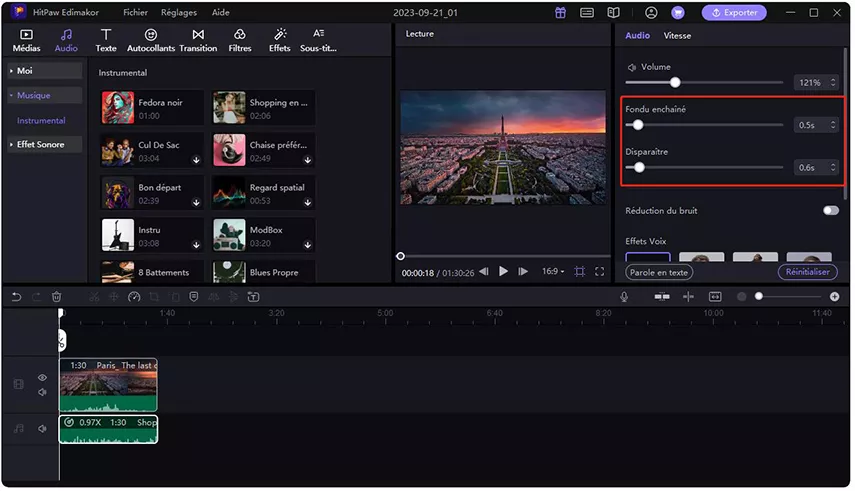855x491 pixels.
Task: Open the Filtres panel
Action: pyautogui.click(x=239, y=40)
